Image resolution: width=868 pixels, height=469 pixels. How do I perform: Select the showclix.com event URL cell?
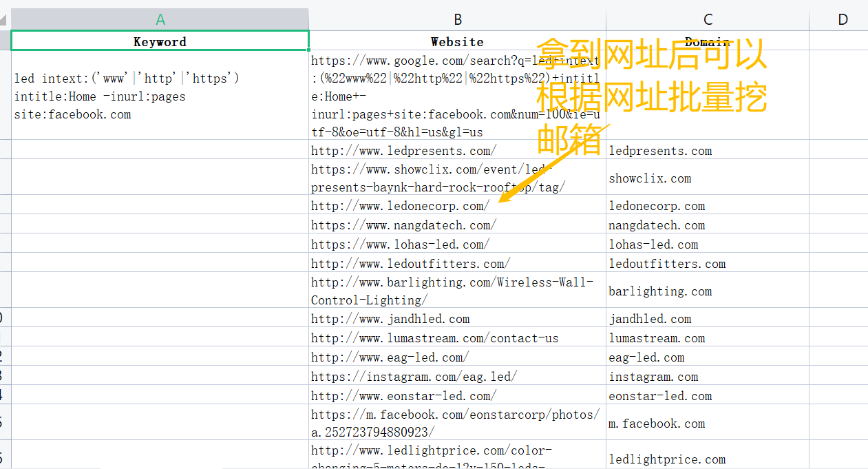tap(457, 177)
